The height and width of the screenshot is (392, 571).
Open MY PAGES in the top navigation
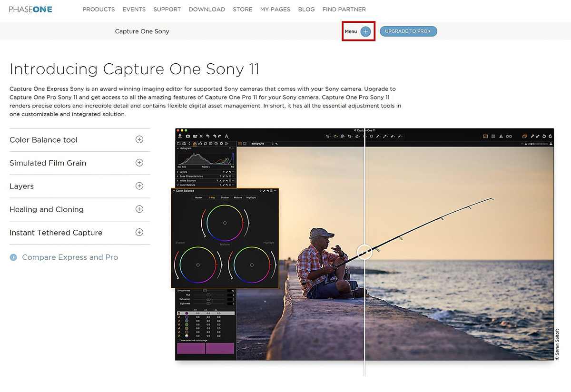pos(275,9)
